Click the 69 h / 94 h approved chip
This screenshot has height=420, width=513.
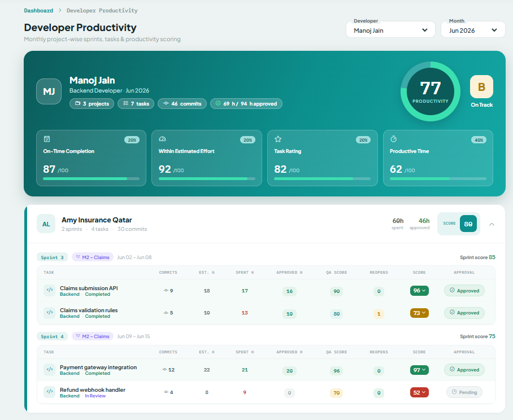246,104
